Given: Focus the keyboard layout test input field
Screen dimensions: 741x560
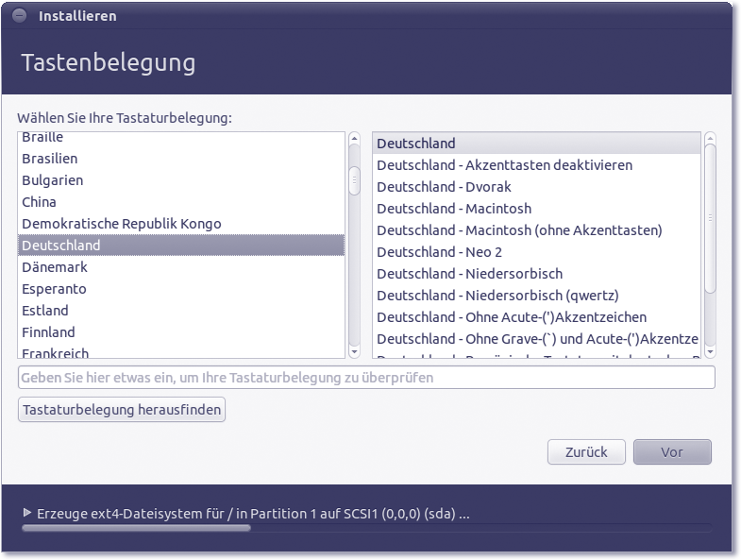Looking at the screenshot, I should 366,378.
